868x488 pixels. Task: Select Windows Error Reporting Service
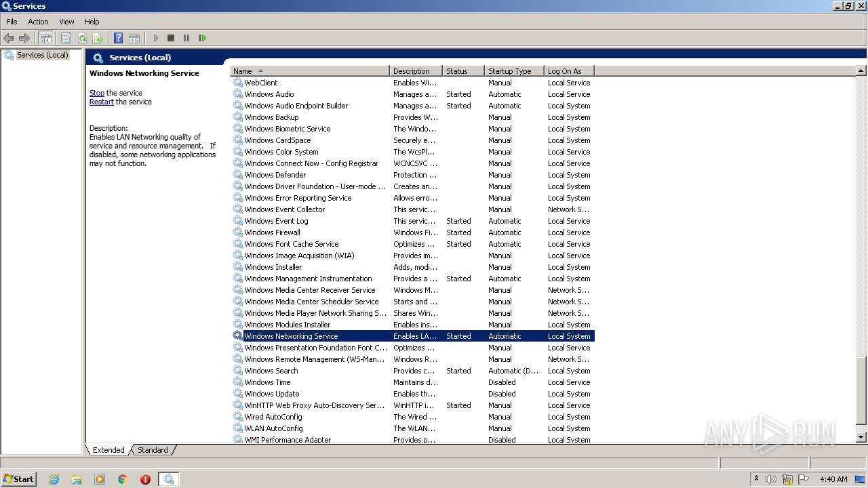click(x=412, y=198)
